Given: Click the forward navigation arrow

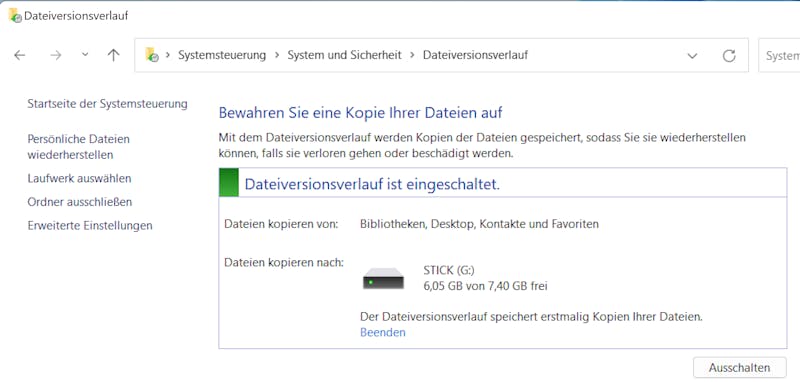Looking at the screenshot, I should click(x=56, y=55).
